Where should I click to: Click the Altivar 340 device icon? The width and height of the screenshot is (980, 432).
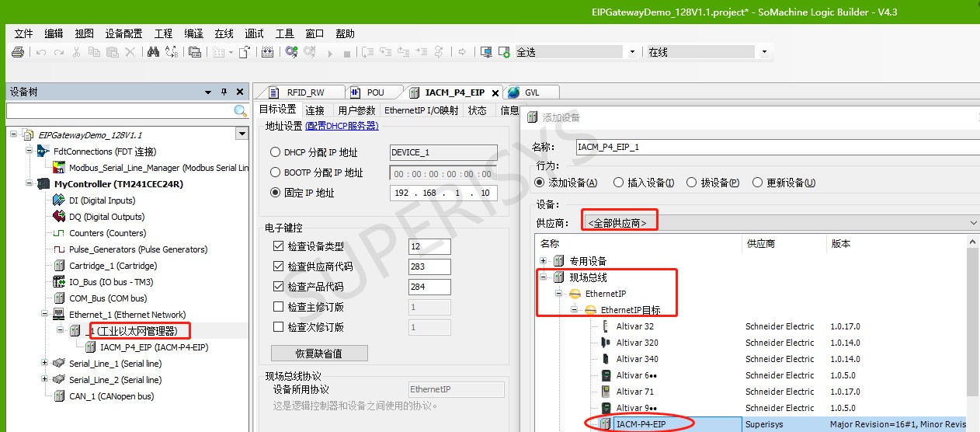tap(606, 359)
